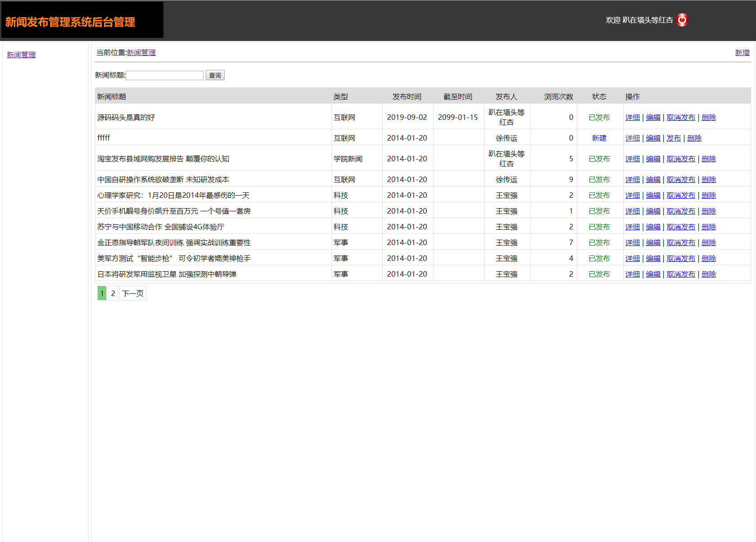Delete the 日本将研发军用监视卫星 entry
756x542 pixels.
click(x=708, y=274)
